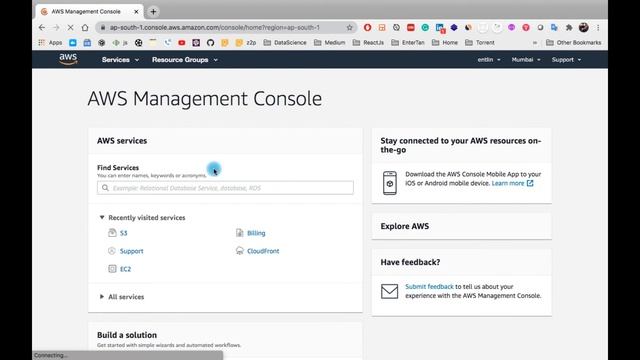Open a new browser tab

pos(153,11)
